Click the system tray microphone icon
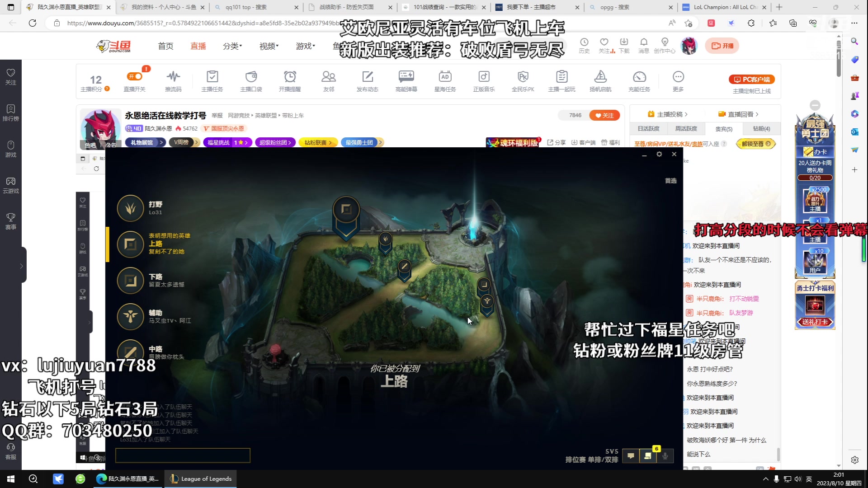Image resolution: width=868 pixels, height=488 pixels. click(776, 479)
